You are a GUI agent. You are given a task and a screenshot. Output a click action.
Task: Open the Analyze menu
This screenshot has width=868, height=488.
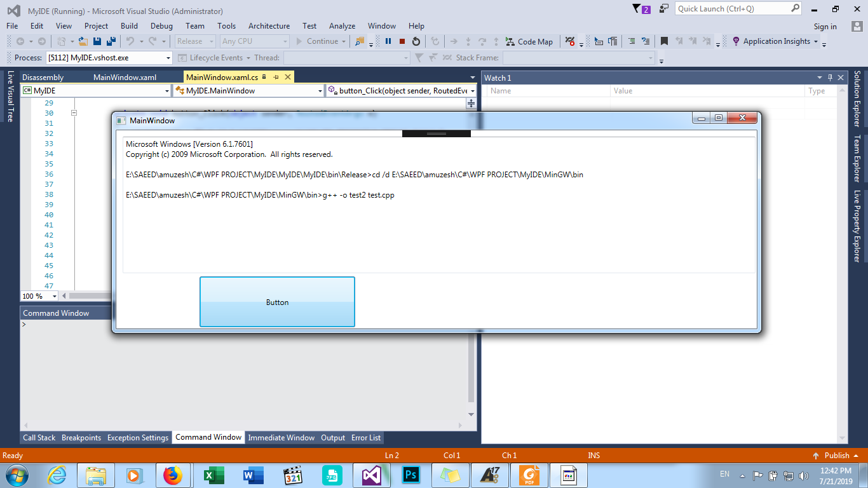tap(342, 26)
